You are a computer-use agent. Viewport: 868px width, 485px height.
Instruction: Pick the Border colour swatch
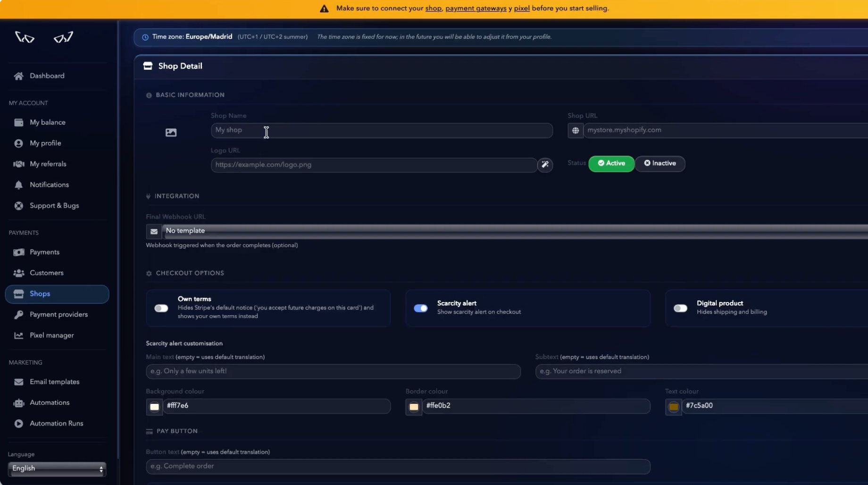point(414,407)
